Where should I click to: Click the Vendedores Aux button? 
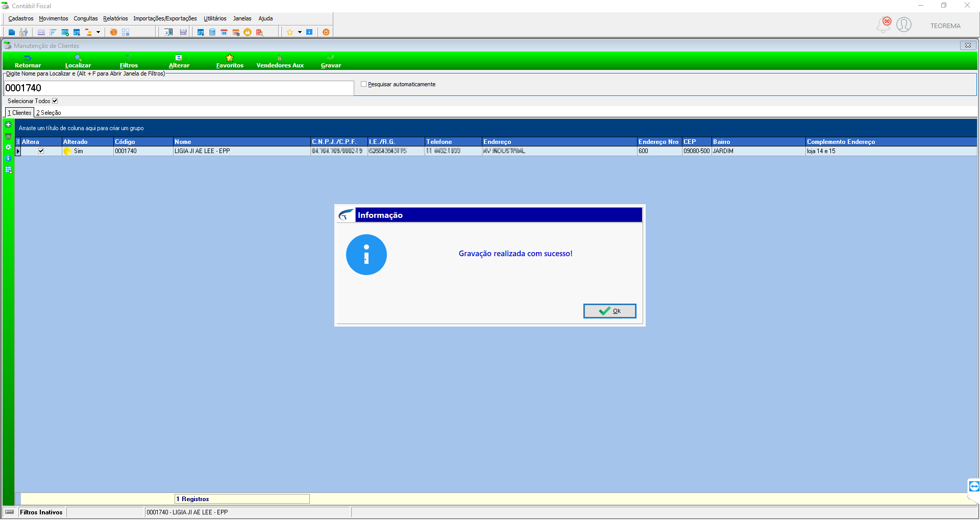pos(280,61)
